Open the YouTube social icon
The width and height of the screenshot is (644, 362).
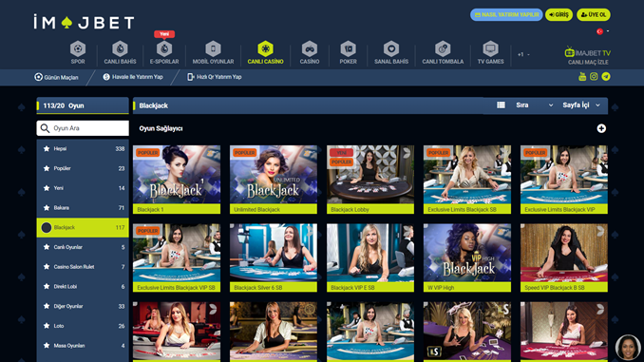pyautogui.click(x=582, y=76)
